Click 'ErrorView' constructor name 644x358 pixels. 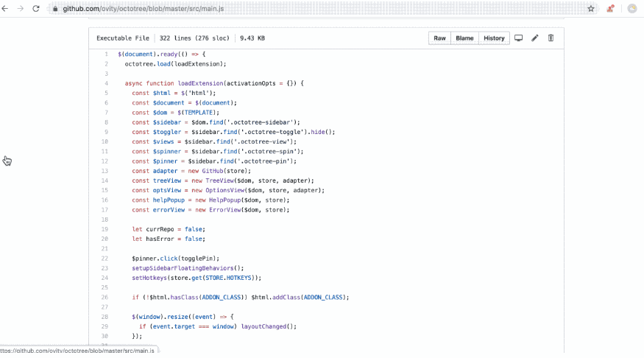point(224,210)
